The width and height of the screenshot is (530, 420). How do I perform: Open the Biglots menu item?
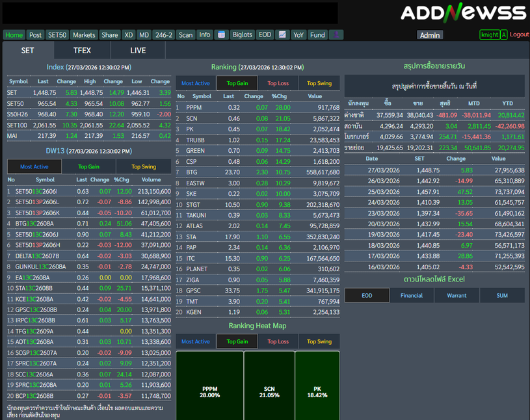[243, 35]
